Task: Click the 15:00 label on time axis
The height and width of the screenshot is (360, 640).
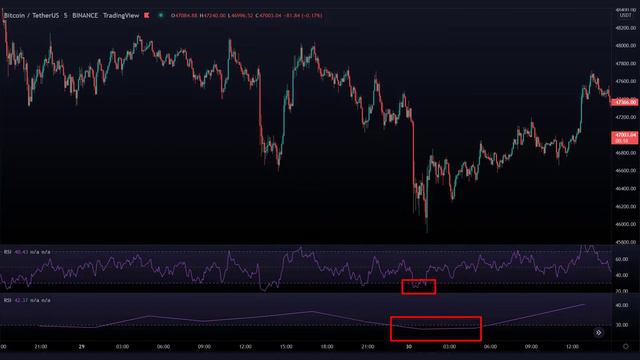Action: click(x=286, y=347)
